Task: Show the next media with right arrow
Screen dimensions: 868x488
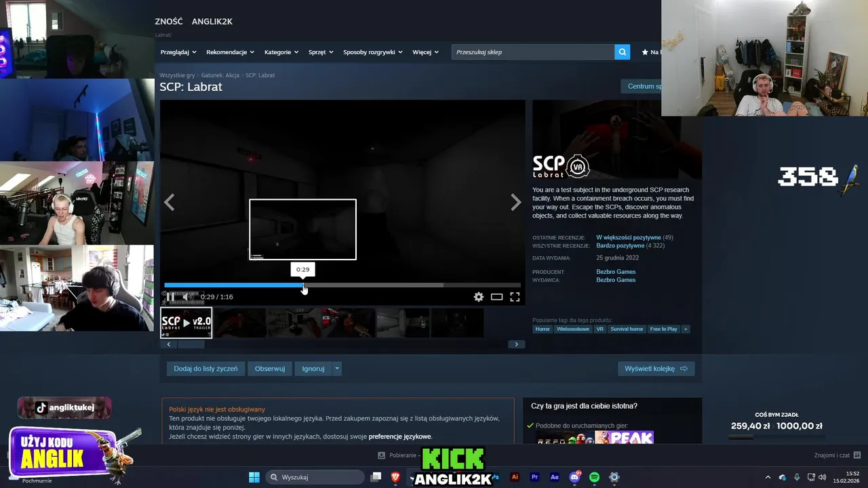Action: [x=516, y=202]
